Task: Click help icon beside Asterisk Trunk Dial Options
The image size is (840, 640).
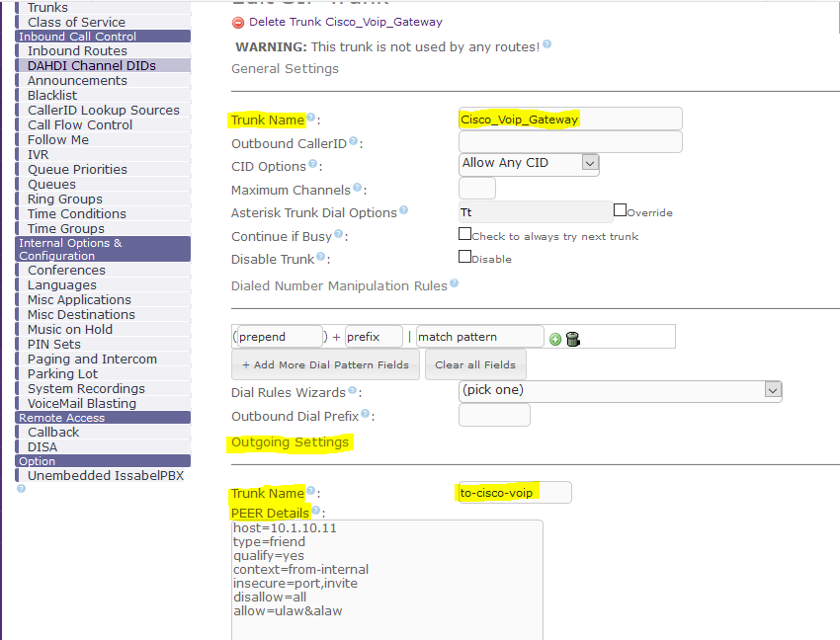Action: pos(403,211)
